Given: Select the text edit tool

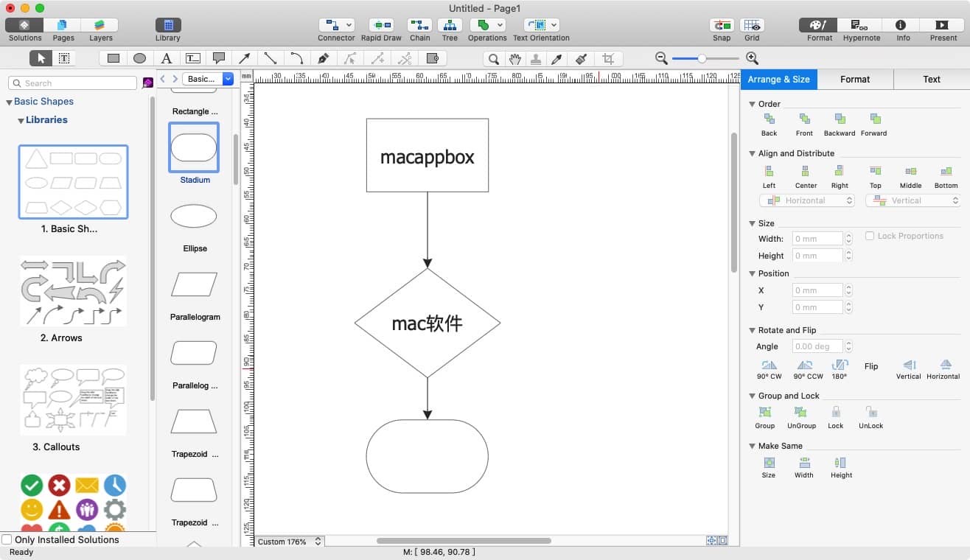Looking at the screenshot, I should 63,58.
